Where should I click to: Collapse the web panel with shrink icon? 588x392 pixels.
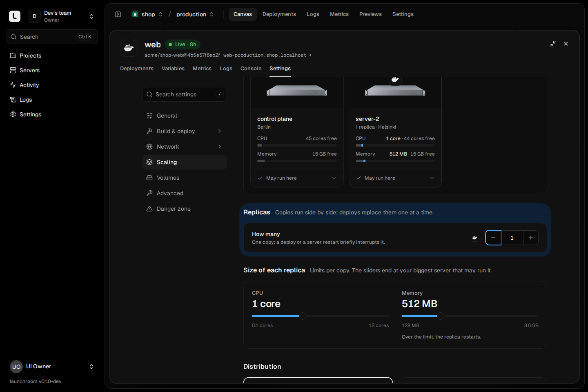553,44
